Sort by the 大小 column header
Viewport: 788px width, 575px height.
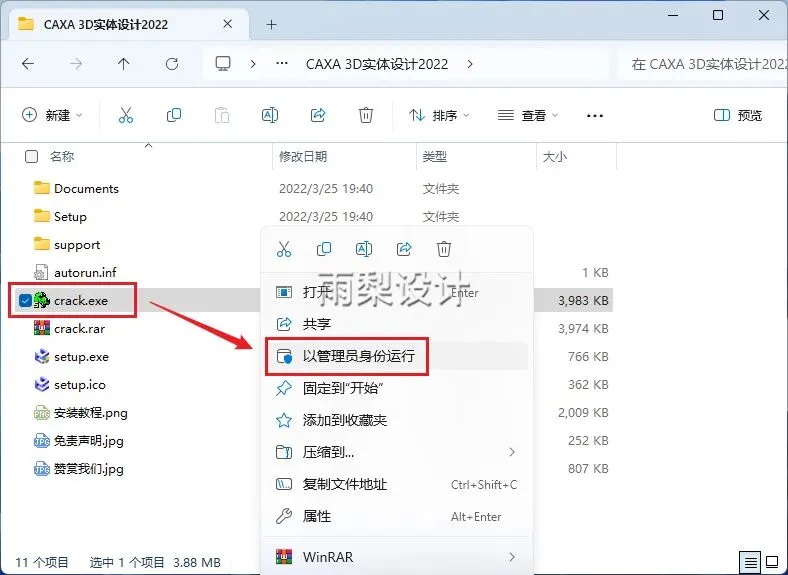555,156
